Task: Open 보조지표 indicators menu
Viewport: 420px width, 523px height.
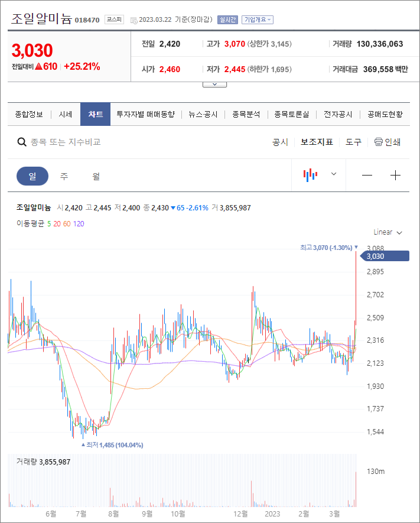Action: (317, 142)
